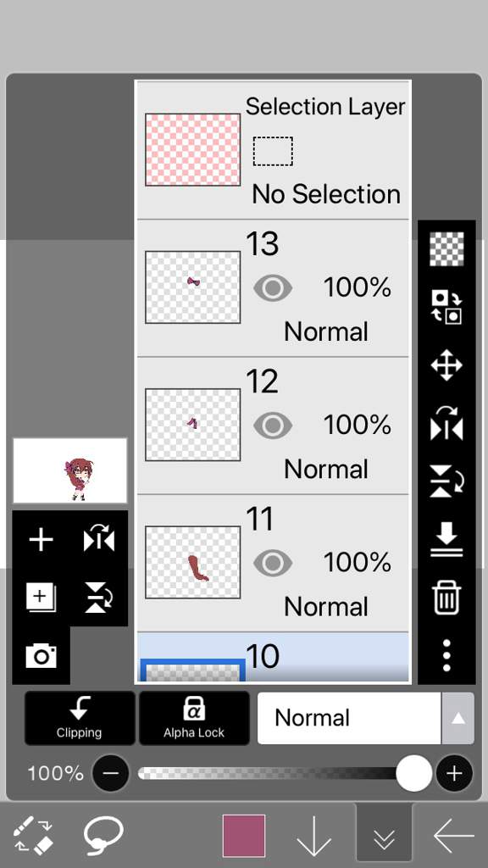This screenshot has height=868, width=488.
Task: Hide layer 13 using its eye icon
Action: (273, 288)
